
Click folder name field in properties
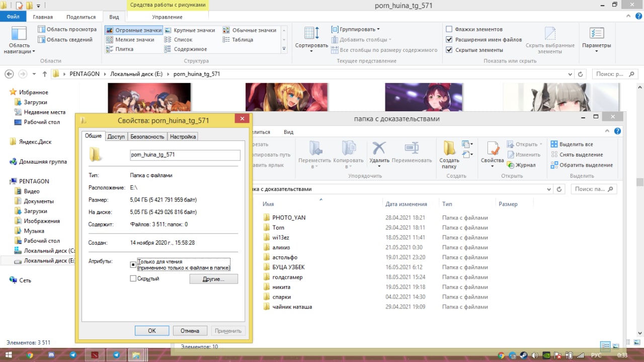click(185, 155)
